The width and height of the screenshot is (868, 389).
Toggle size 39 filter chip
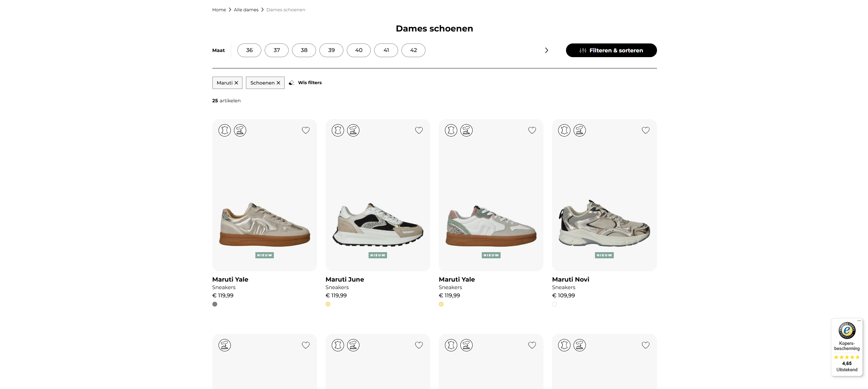pos(331,50)
